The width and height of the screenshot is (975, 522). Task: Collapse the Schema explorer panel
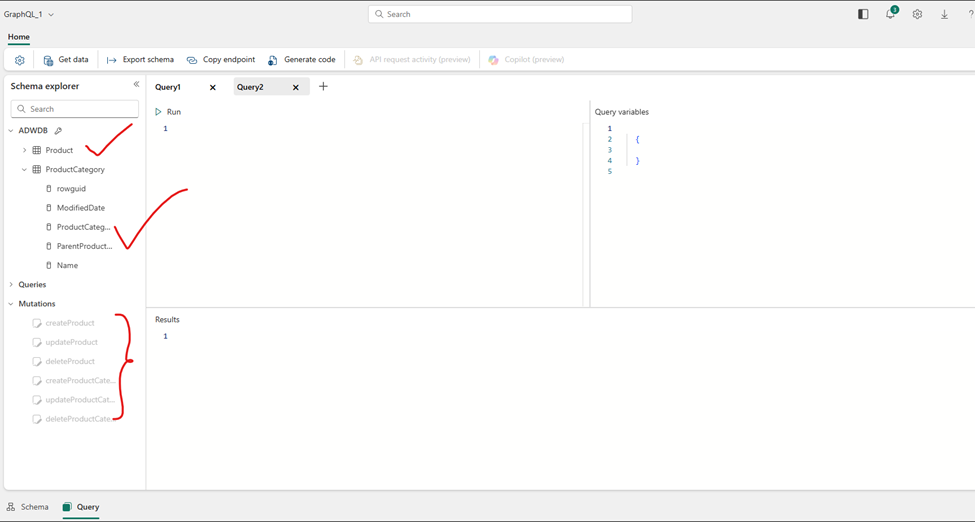pos(137,85)
